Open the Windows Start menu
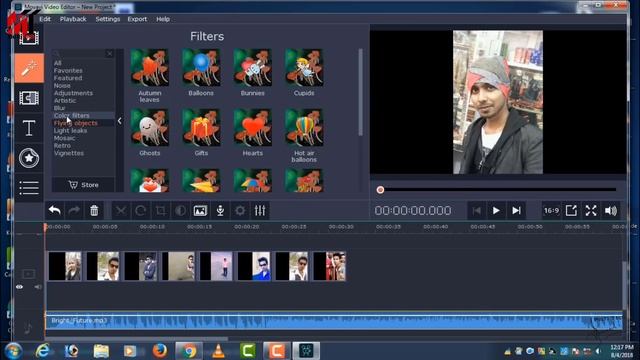This screenshot has height=360, width=640. [x=13, y=351]
